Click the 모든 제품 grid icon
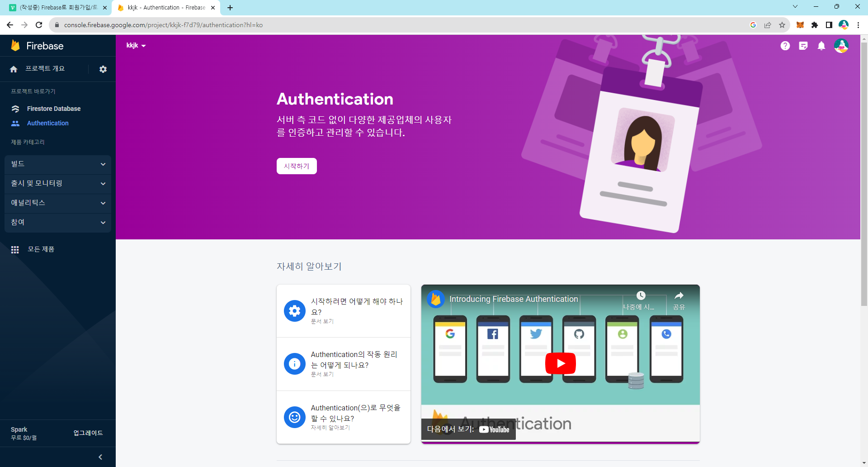This screenshot has width=868, height=467. [15, 249]
